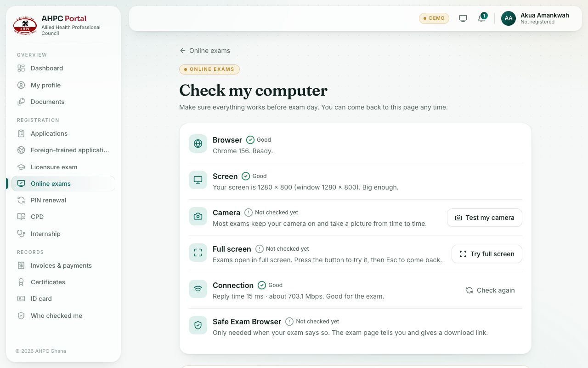Click the Screen monitor icon
This screenshot has height=368, width=588.
(198, 180)
